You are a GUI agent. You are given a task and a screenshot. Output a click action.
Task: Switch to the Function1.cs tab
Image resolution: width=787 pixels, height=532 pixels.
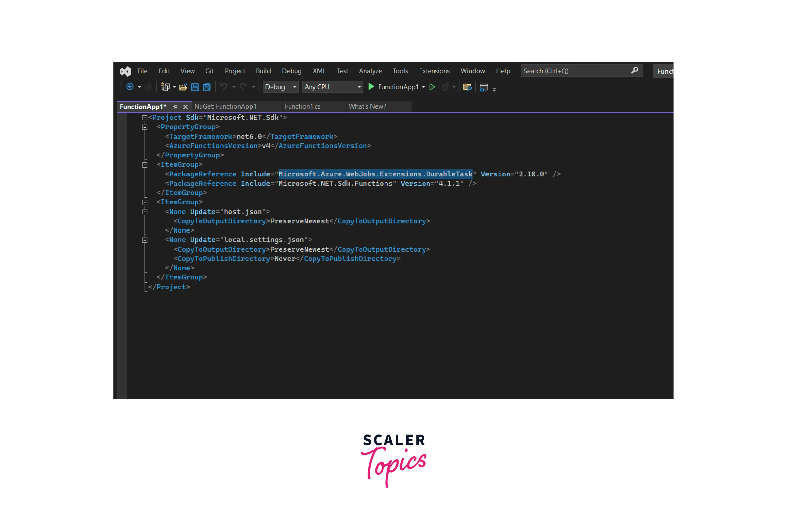pyautogui.click(x=302, y=106)
